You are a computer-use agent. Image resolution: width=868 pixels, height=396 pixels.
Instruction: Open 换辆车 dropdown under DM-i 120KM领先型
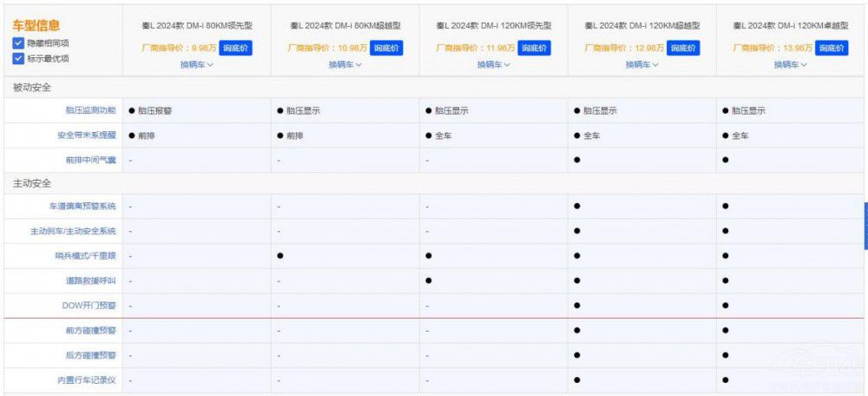click(x=493, y=64)
